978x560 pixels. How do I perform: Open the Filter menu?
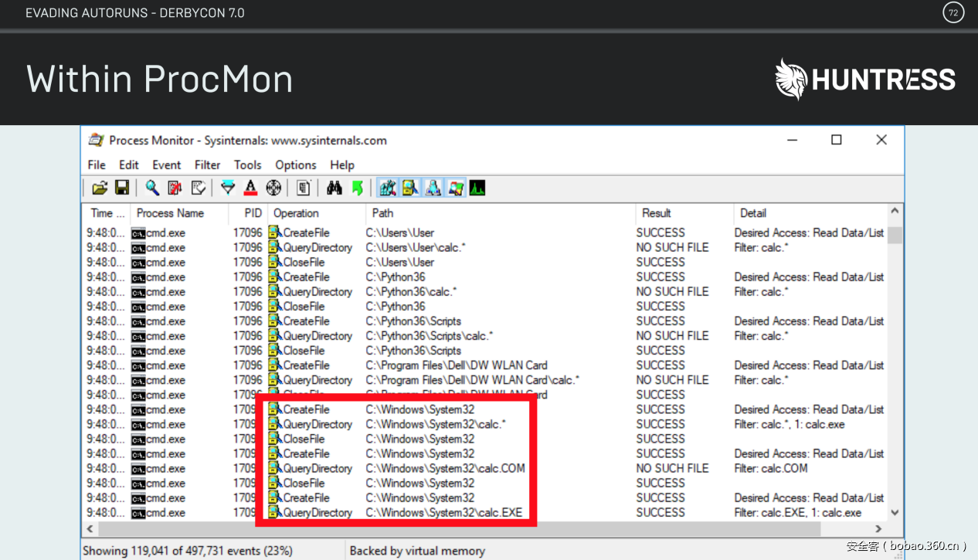(x=207, y=165)
